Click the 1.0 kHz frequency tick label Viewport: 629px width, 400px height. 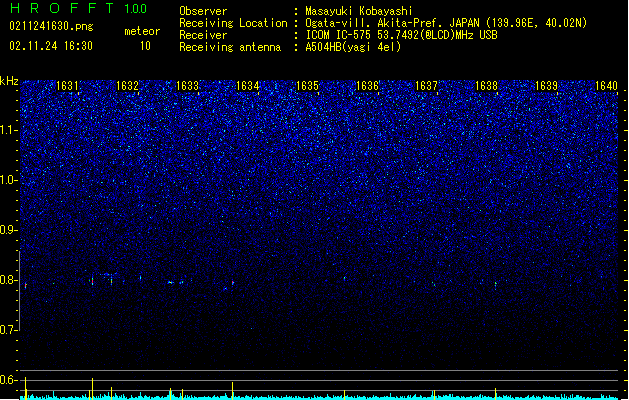[9, 180]
